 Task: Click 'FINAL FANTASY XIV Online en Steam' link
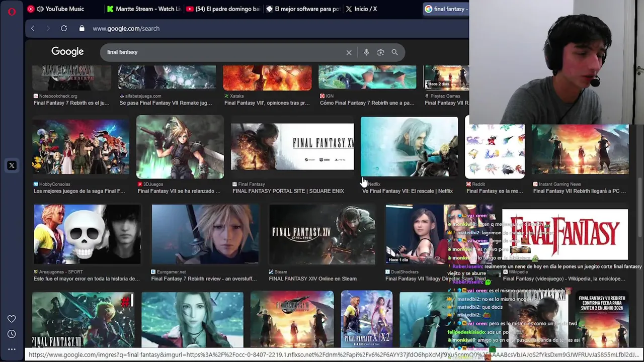tap(312, 279)
